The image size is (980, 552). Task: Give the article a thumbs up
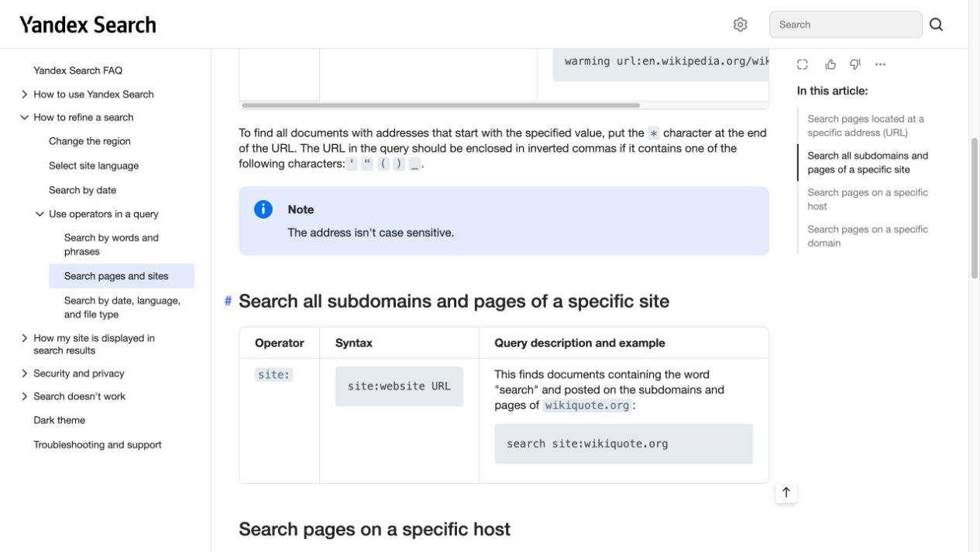click(830, 64)
